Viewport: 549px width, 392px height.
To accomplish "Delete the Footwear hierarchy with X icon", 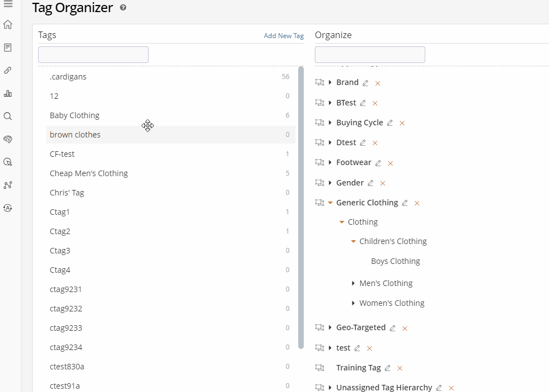I will pyautogui.click(x=390, y=163).
